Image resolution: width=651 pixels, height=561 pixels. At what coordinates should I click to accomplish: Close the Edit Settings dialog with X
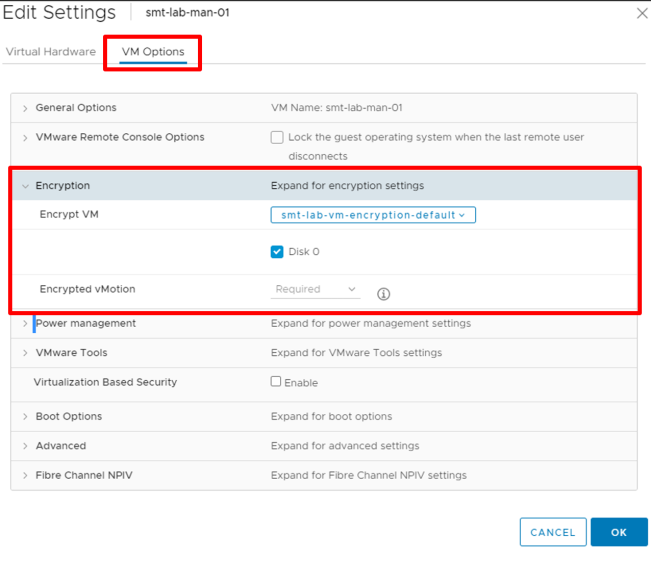point(641,14)
